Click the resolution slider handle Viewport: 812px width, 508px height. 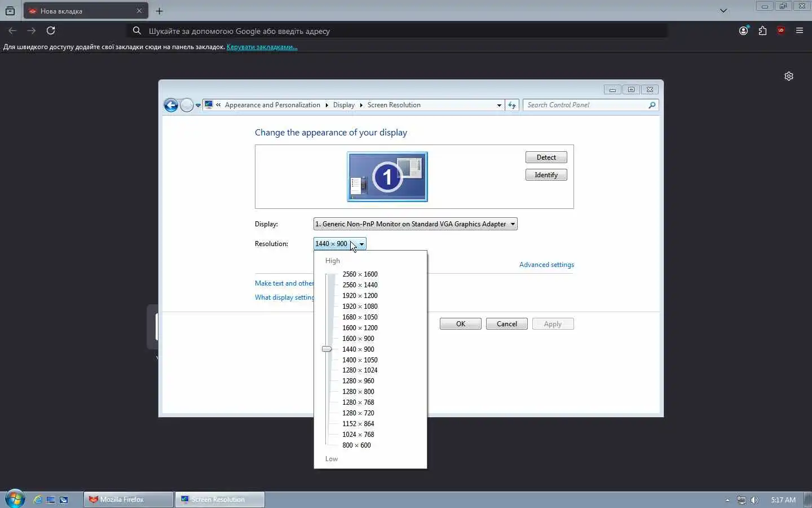(327, 349)
